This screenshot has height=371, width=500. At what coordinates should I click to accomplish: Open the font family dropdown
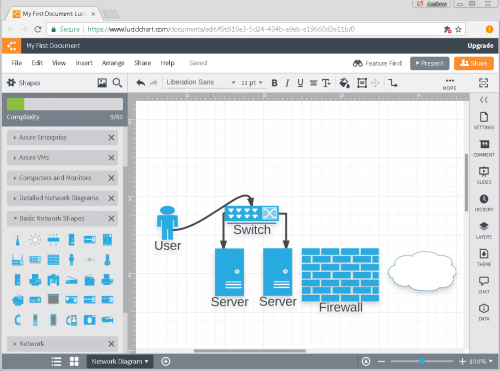tap(201, 82)
